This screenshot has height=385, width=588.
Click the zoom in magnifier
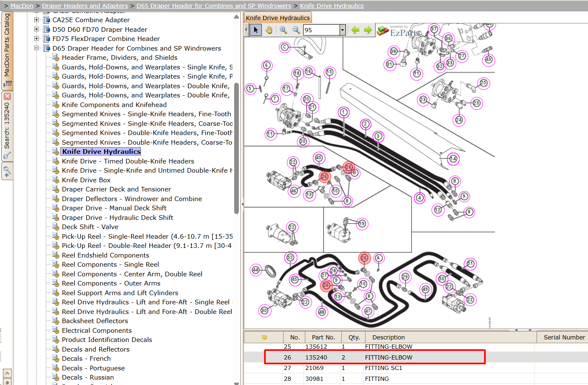tap(283, 30)
